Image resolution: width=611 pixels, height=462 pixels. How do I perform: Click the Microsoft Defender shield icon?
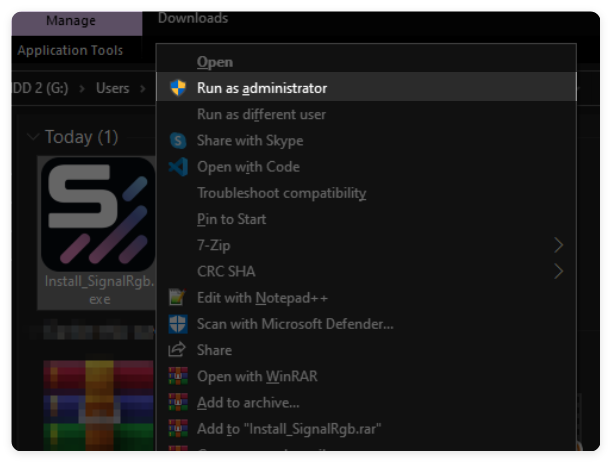[178, 324]
